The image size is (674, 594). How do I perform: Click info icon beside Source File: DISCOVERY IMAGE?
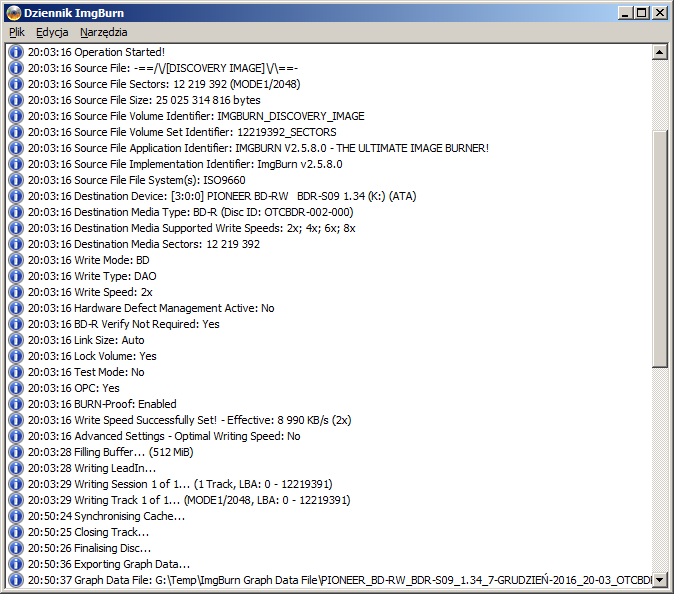(15, 68)
